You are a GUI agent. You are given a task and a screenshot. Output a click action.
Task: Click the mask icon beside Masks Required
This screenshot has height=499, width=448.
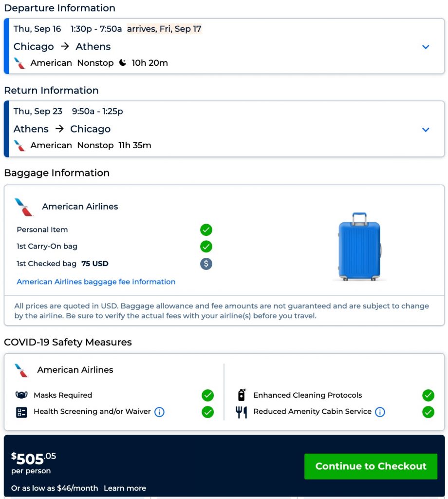pos(21,395)
